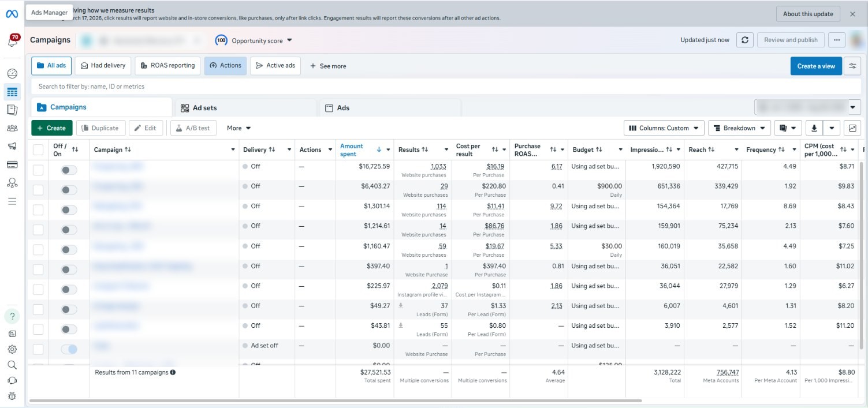
Task: Select the campaigns table icon in sidebar
Action: tap(12, 92)
